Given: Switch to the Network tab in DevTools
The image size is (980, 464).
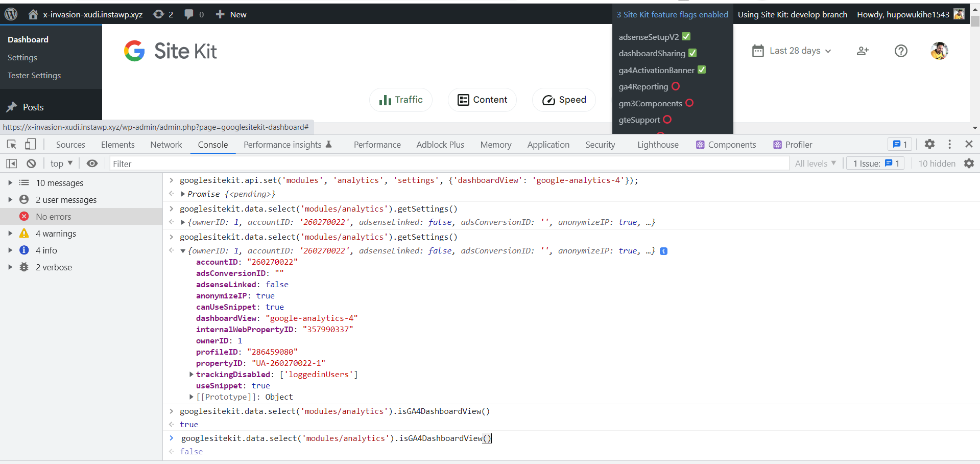Looking at the screenshot, I should (166, 144).
